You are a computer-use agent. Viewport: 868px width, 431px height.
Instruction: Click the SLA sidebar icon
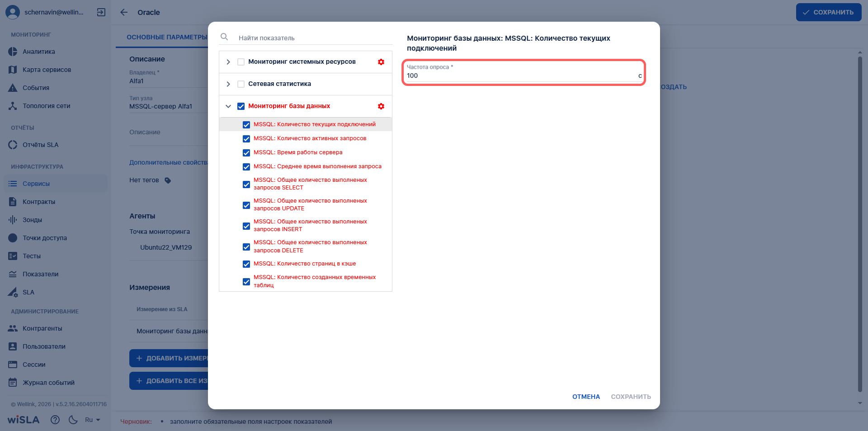(x=13, y=292)
